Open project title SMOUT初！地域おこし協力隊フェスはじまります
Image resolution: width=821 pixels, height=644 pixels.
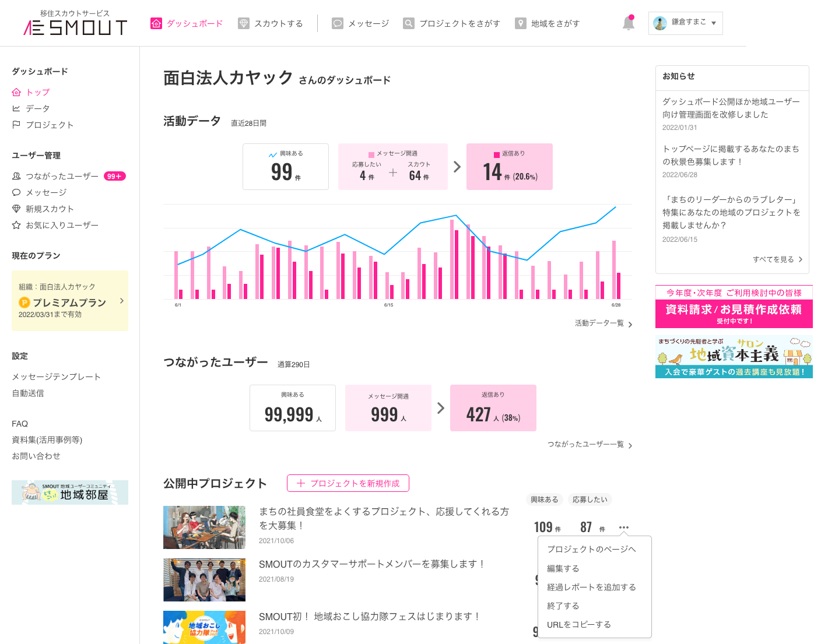(370, 617)
